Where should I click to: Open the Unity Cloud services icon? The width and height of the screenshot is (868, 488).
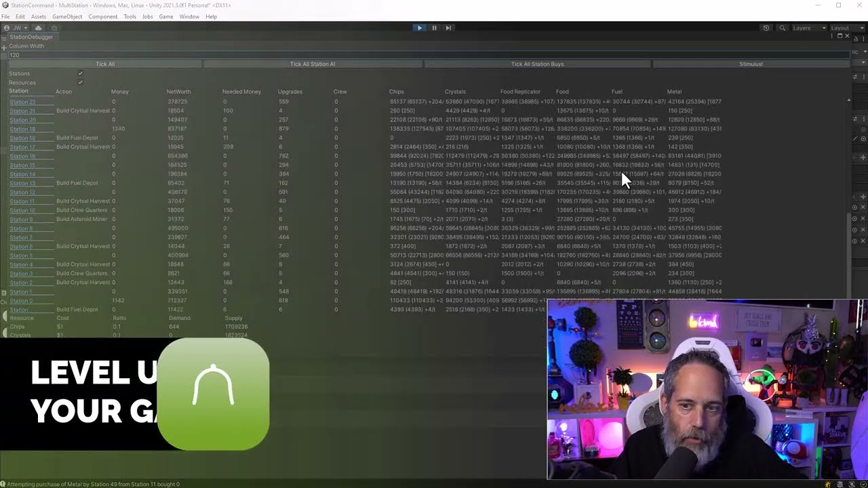click(38, 28)
